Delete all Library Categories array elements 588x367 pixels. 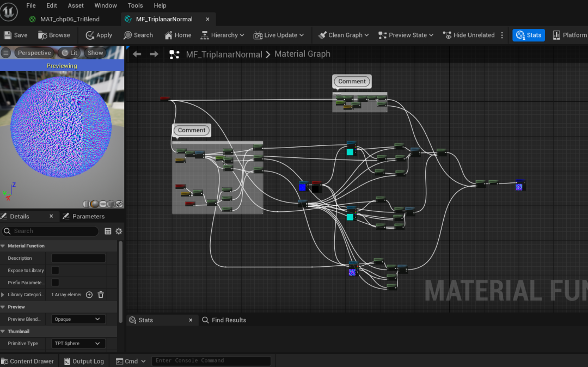101,295
